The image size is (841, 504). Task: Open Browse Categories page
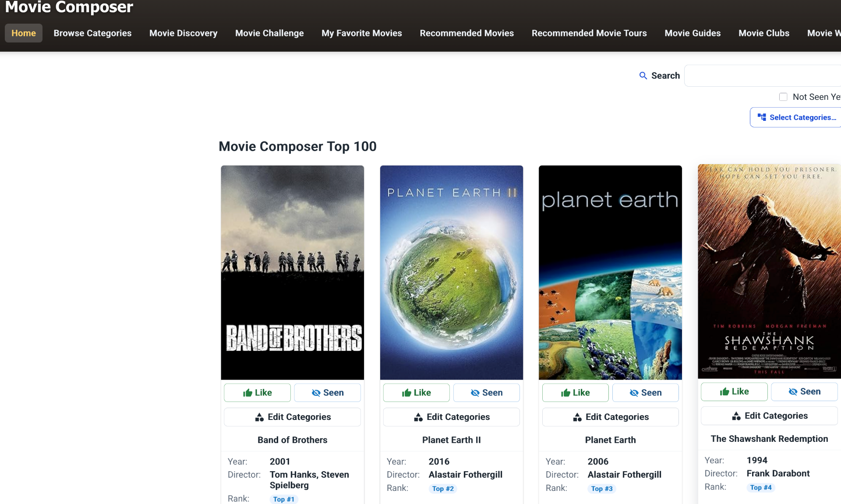coord(92,33)
